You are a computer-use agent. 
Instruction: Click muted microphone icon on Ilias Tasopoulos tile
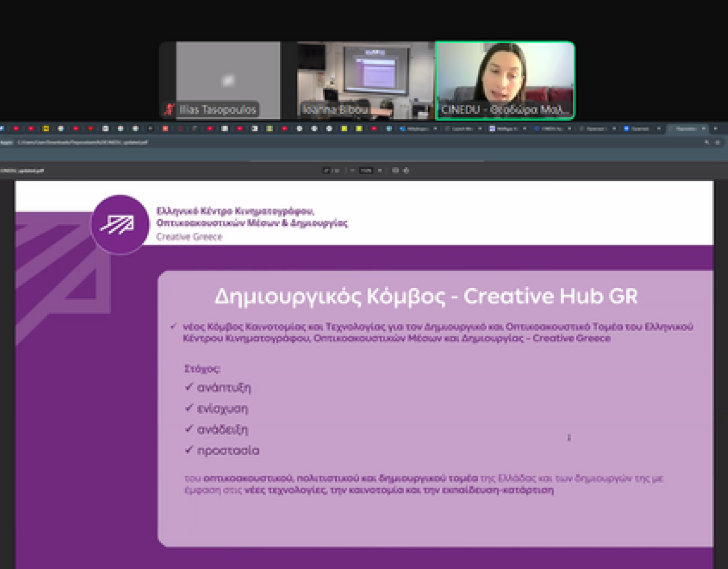[x=168, y=109]
